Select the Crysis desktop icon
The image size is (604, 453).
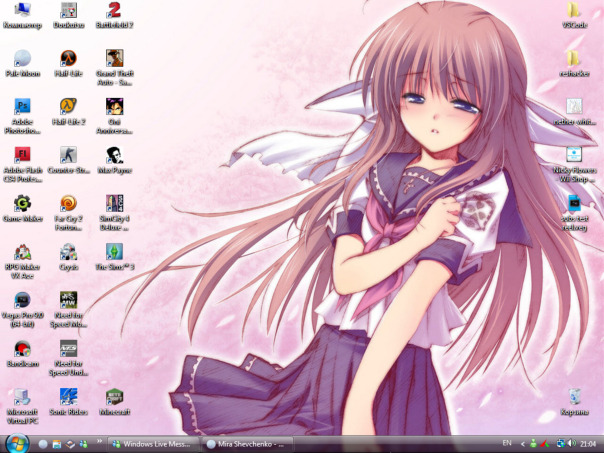click(68, 251)
